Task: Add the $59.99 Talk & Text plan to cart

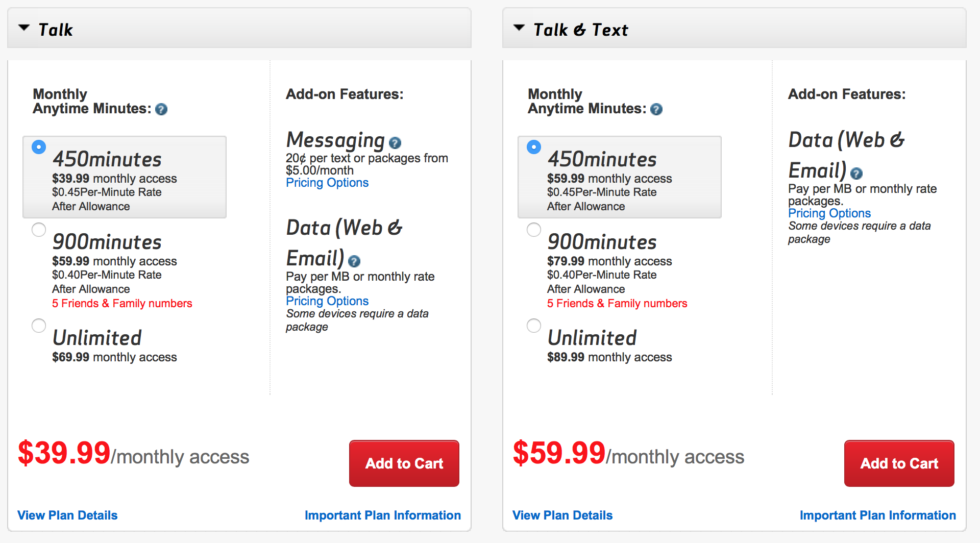Action: 899,463
